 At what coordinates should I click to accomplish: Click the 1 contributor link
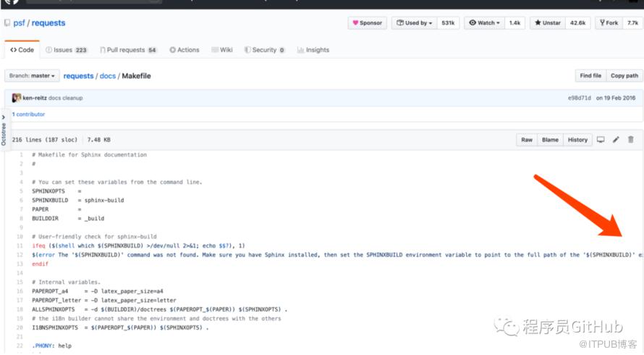(28, 114)
